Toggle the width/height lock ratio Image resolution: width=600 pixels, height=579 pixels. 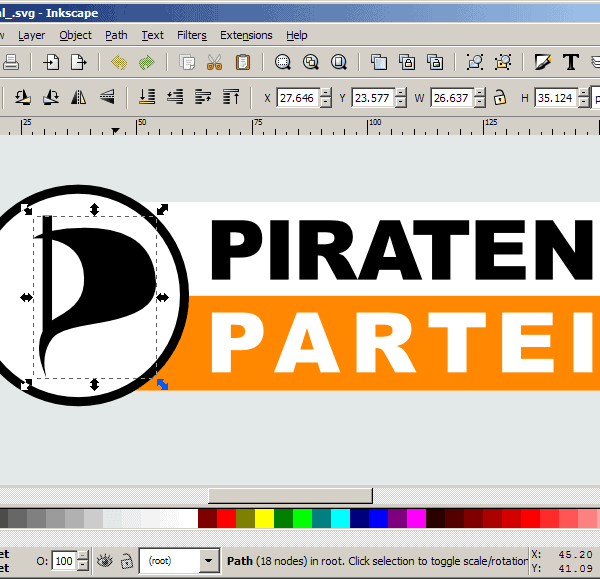click(497, 98)
